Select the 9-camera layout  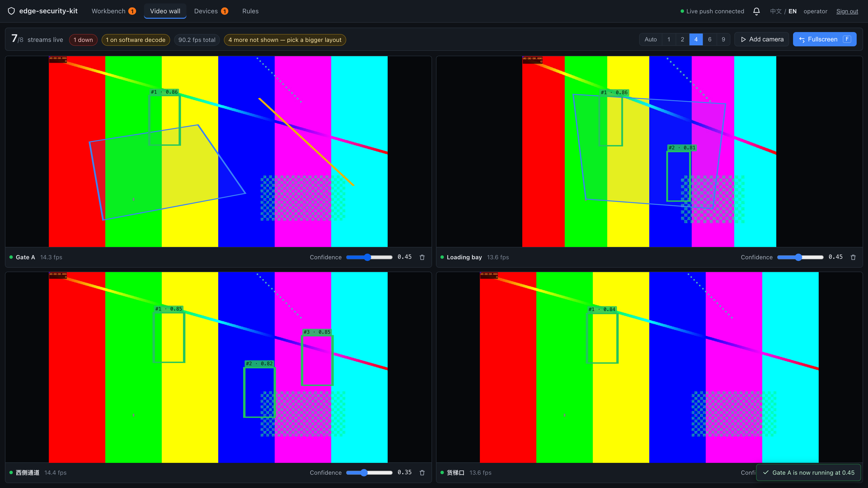723,39
